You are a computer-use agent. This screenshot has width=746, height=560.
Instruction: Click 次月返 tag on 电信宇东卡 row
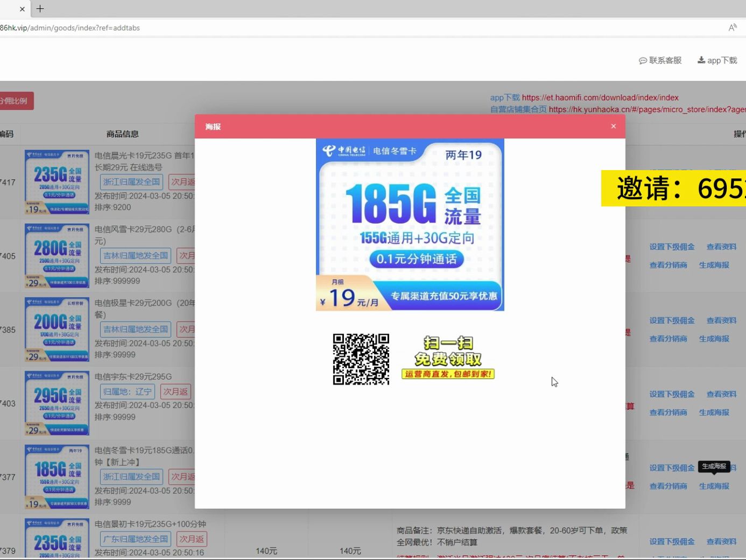click(175, 391)
